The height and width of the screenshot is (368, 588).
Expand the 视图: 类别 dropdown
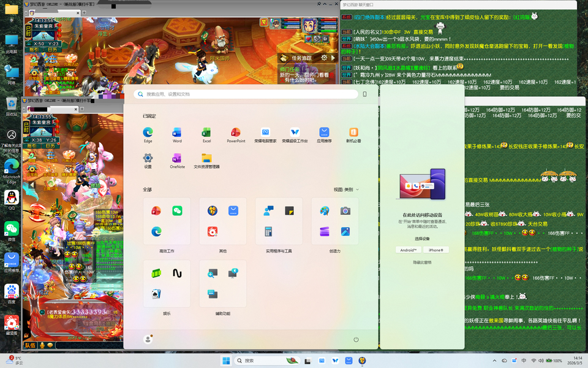(x=346, y=190)
